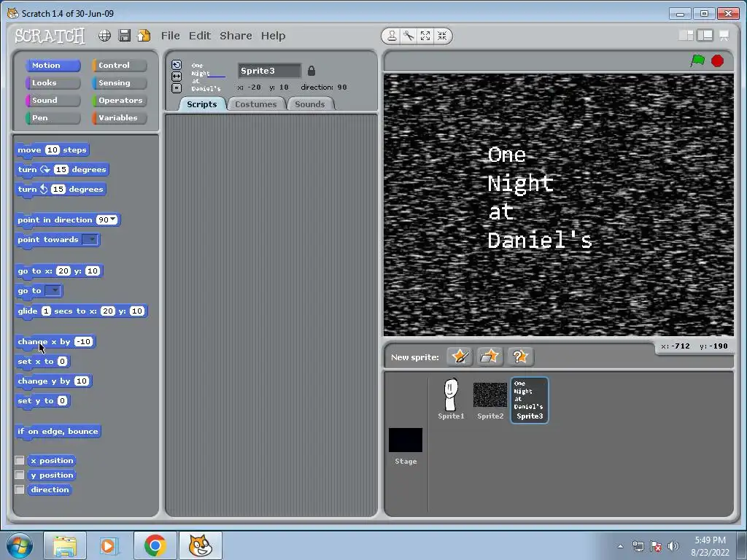The width and height of the screenshot is (747, 560).
Task: Select the grow sprite tool
Action: click(x=425, y=36)
